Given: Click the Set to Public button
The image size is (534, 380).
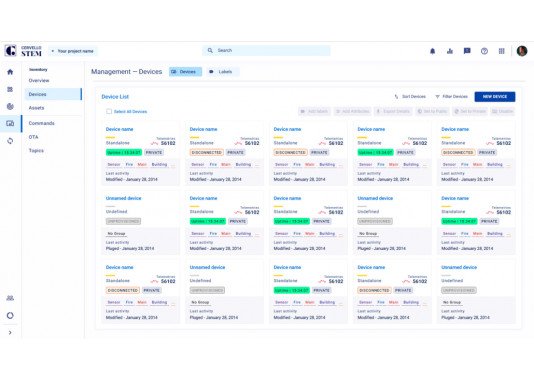Looking at the screenshot, I should (x=432, y=111).
